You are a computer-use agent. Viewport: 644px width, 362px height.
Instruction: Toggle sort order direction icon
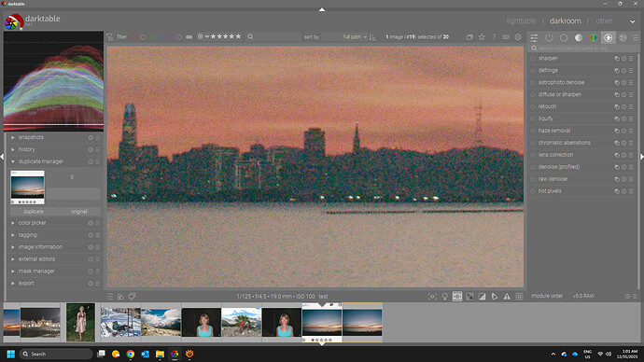373,37
